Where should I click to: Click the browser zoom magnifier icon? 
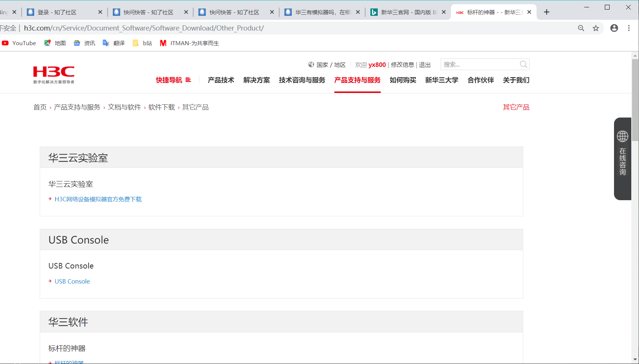(x=581, y=28)
